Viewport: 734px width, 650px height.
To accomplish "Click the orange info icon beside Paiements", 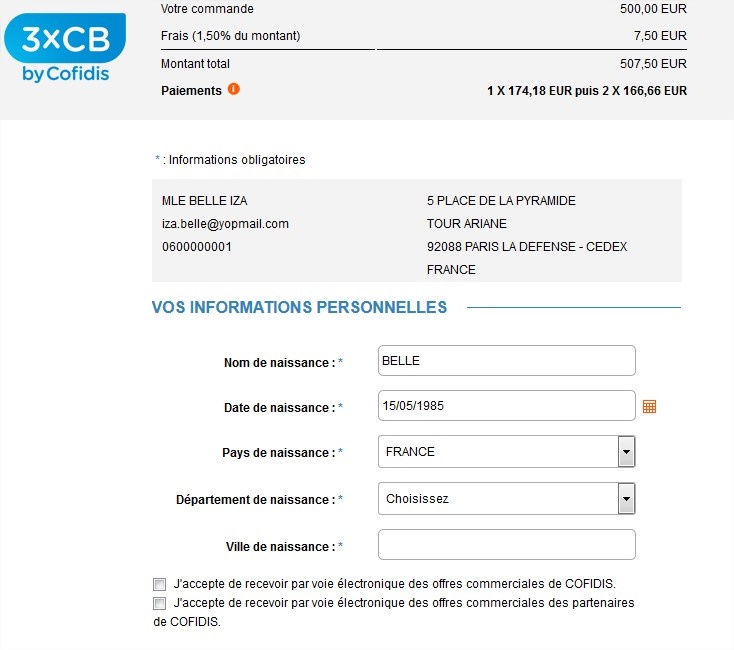I will (234, 89).
